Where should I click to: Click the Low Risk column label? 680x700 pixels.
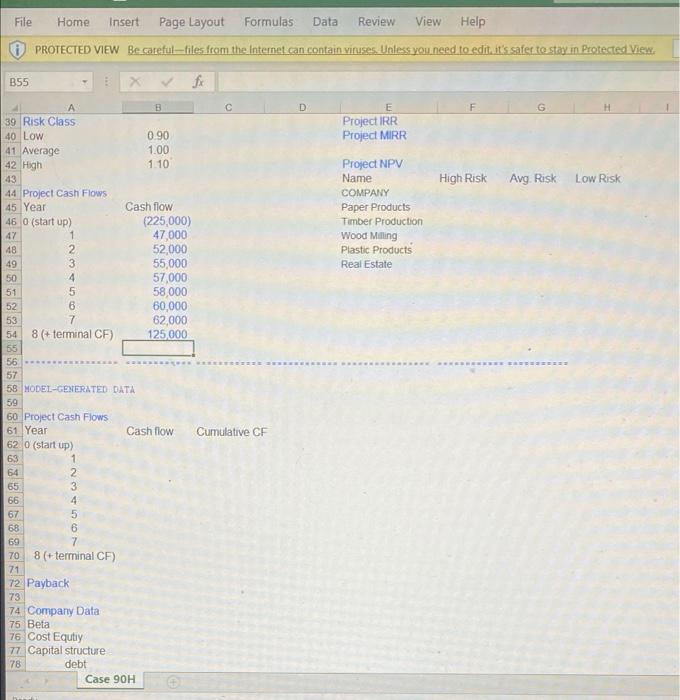pyautogui.click(x=598, y=179)
